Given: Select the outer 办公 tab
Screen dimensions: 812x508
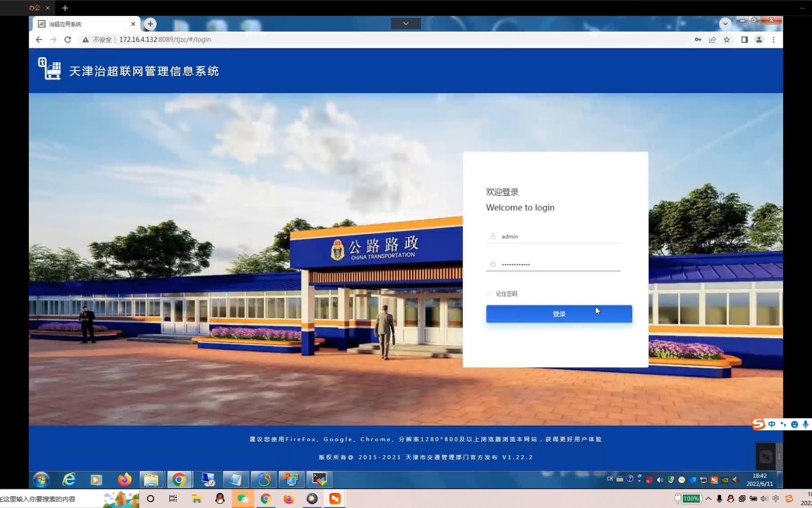Looking at the screenshot, I should click(x=34, y=8).
